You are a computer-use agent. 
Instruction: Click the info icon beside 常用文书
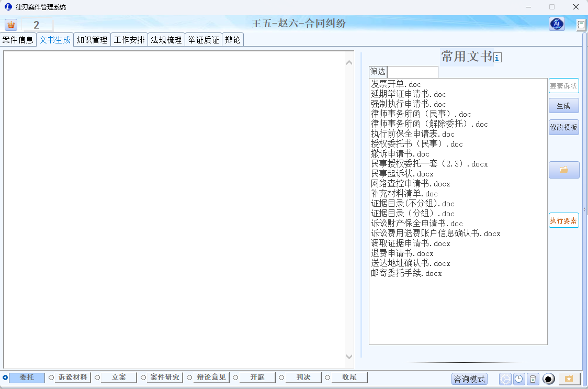pyautogui.click(x=497, y=58)
